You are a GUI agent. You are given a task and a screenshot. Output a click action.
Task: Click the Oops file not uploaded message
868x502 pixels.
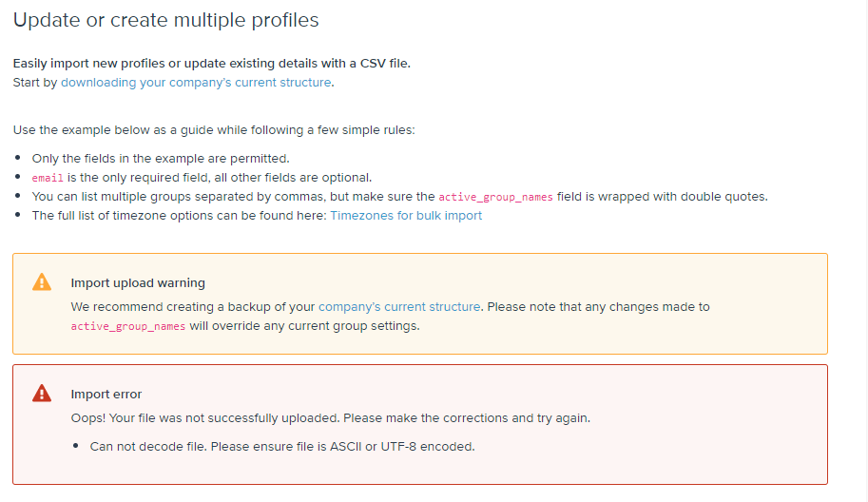pos(331,418)
